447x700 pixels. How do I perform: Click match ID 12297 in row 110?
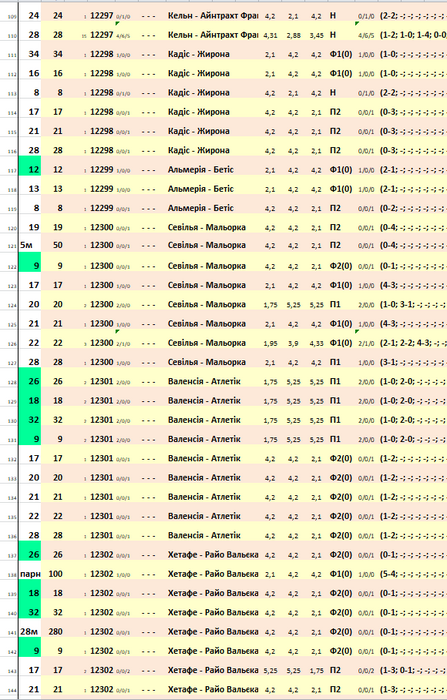[102, 34]
